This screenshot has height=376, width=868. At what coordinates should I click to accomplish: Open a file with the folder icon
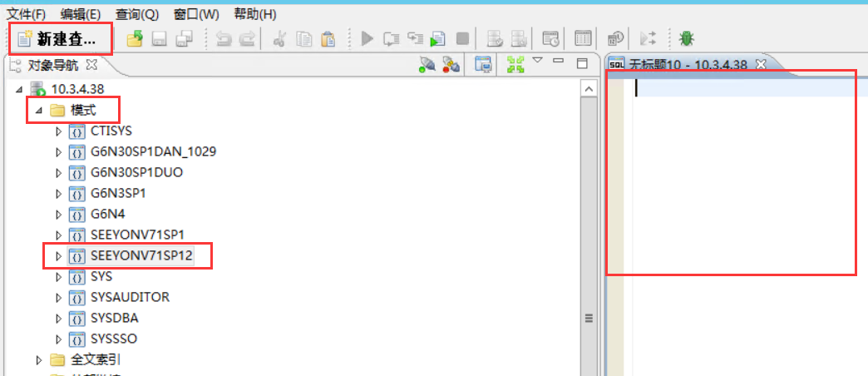pos(135,39)
